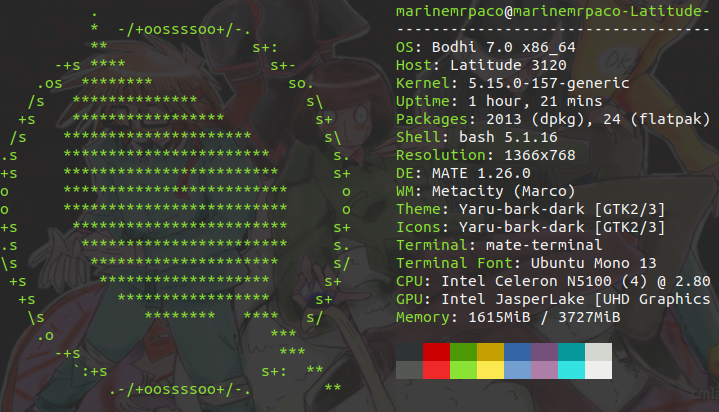Click the bright lime green color block
This screenshot has height=412, width=719.
[463, 370]
